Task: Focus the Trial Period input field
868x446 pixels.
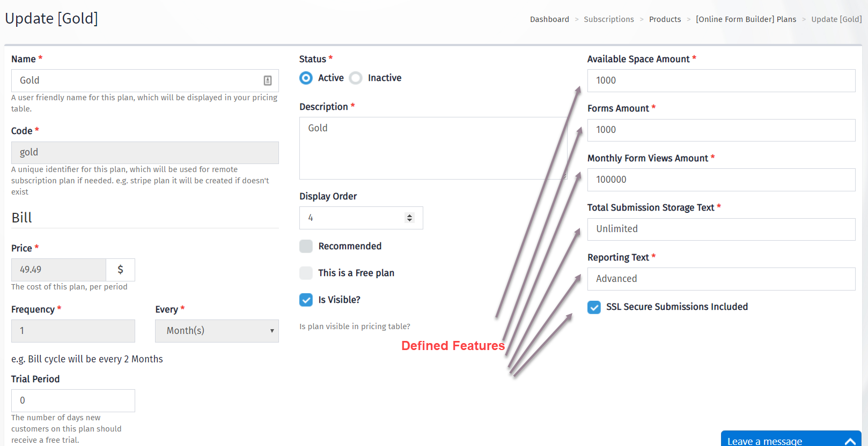Action: pos(73,400)
